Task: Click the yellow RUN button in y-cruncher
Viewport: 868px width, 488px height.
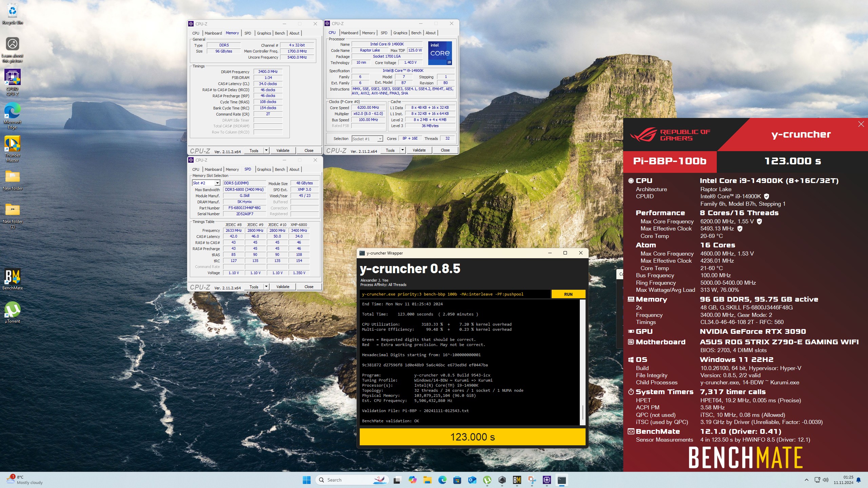Action: [x=568, y=294]
